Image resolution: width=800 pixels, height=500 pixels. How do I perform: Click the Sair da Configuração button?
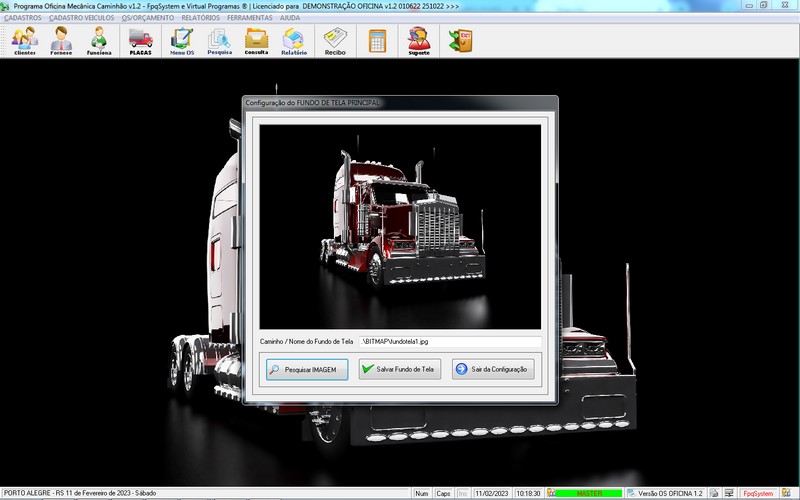click(x=493, y=369)
